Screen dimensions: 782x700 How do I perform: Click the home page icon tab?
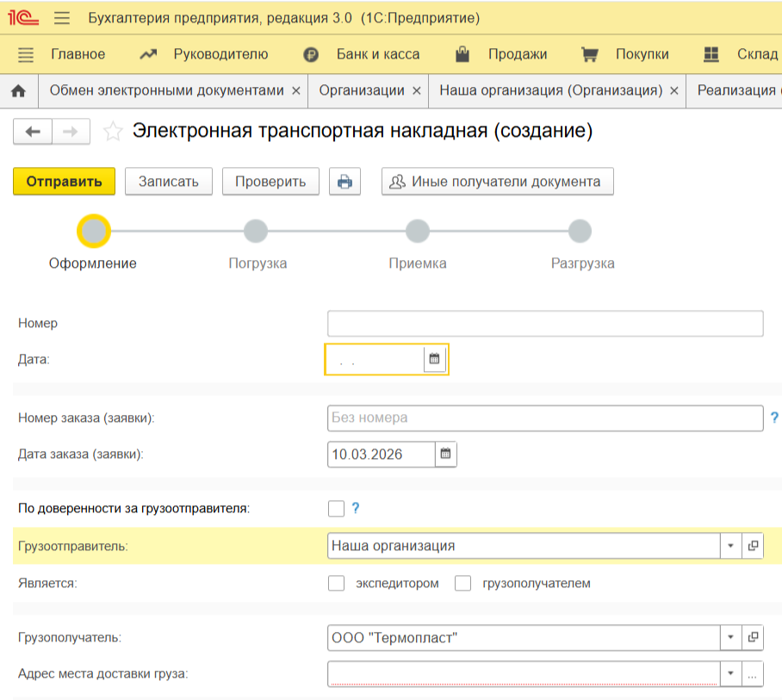(18, 90)
